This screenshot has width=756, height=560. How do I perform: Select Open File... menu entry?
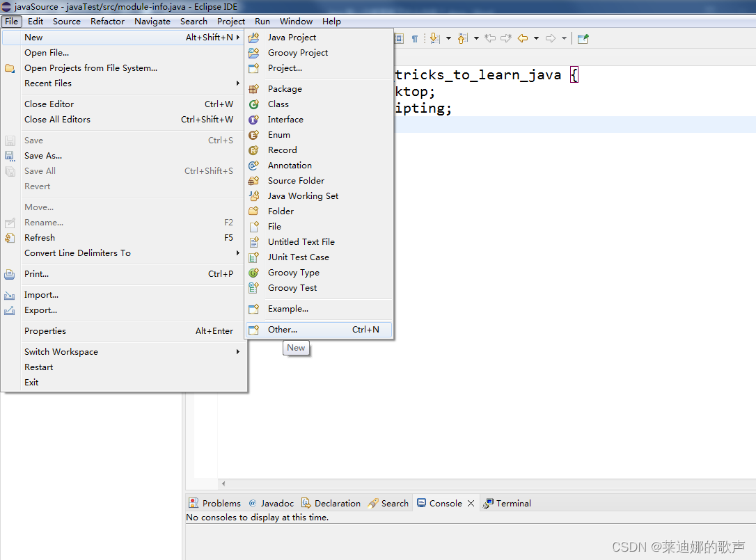125,53
